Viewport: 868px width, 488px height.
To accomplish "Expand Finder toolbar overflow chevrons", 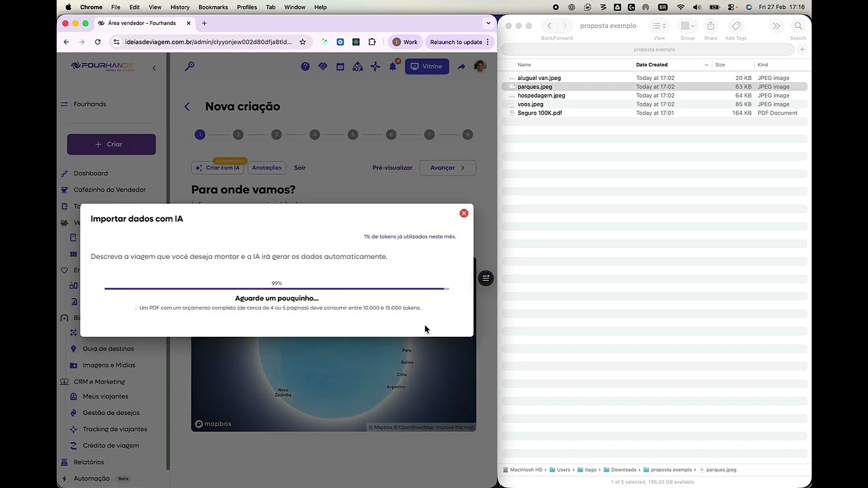I will click(x=776, y=26).
